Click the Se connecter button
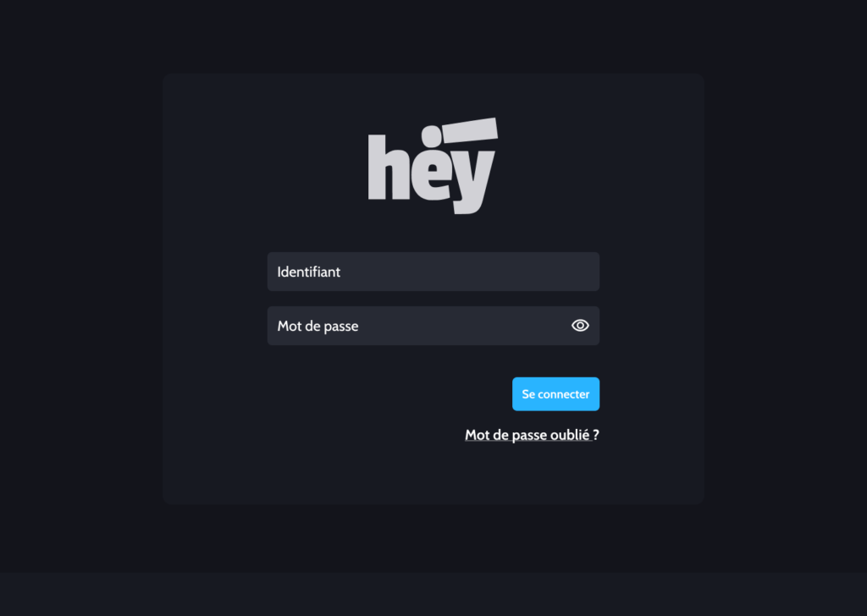867x616 pixels. 555,394
